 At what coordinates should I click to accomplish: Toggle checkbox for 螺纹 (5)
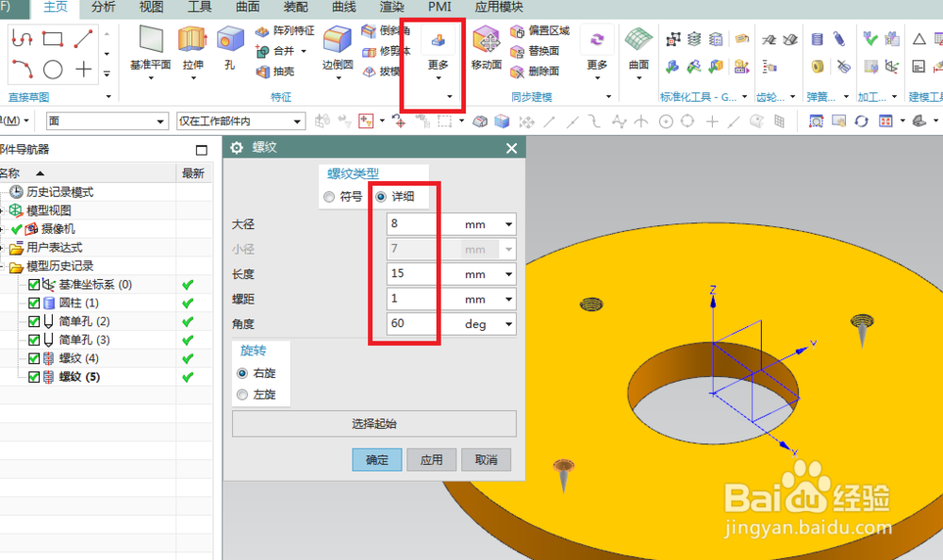(34, 377)
